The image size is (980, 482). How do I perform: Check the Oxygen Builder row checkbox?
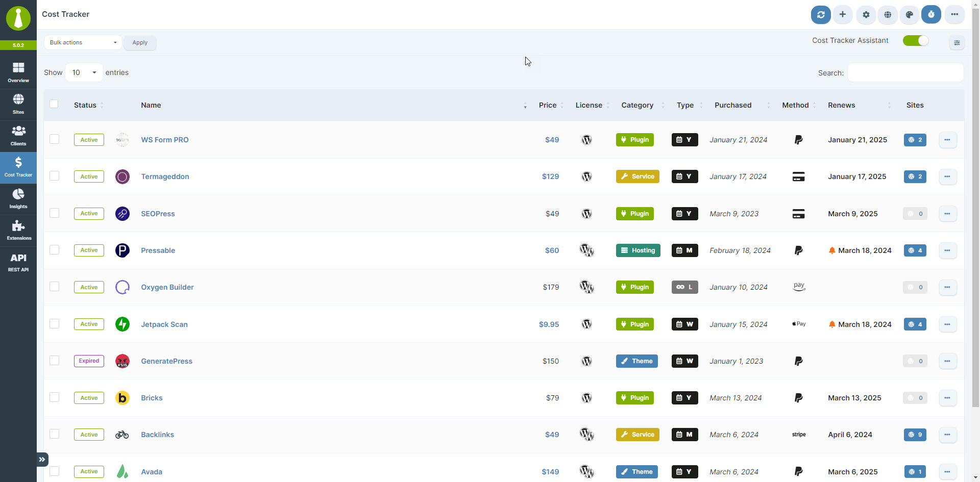(55, 287)
